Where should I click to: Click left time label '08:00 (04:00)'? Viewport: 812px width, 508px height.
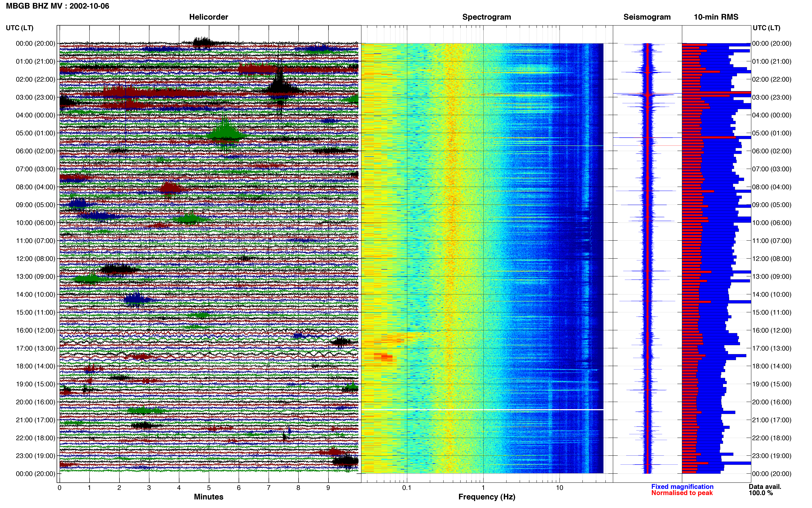[35, 187]
